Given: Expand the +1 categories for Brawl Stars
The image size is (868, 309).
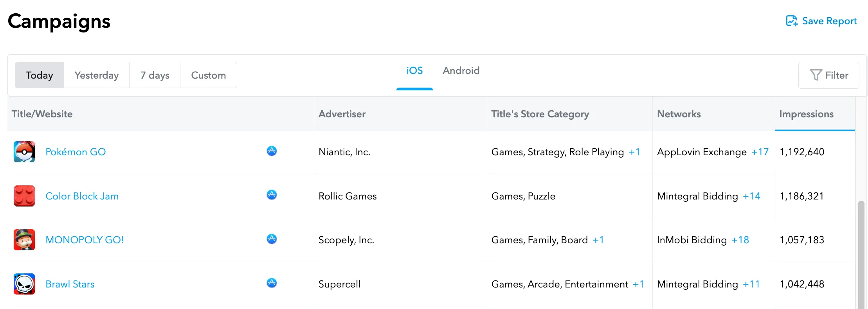Looking at the screenshot, I should (638, 284).
